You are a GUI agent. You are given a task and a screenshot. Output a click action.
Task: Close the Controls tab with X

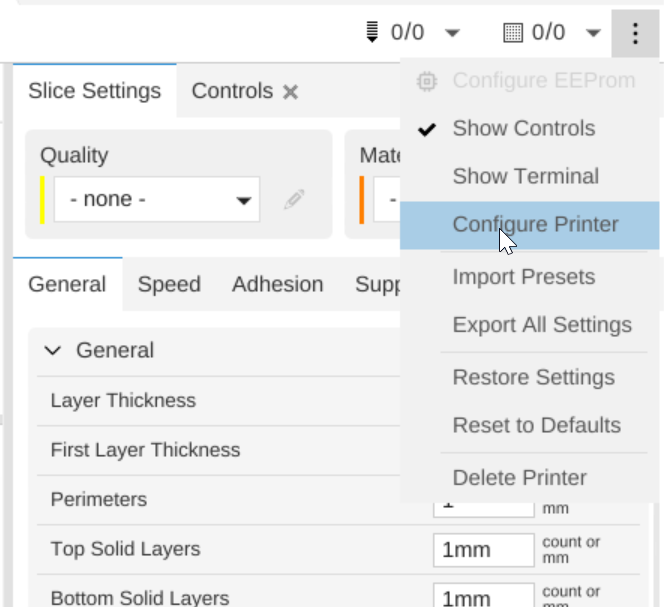[290, 92]
